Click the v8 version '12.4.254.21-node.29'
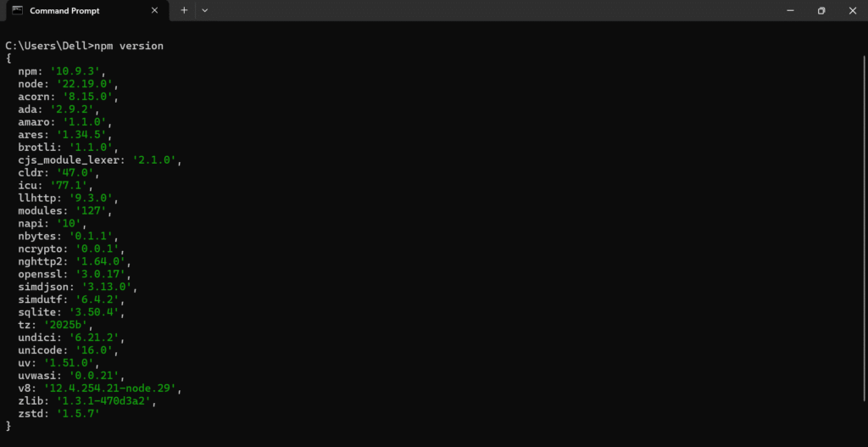Image resolution: width=868 pixels, height=447 pixels. [110, 388]
